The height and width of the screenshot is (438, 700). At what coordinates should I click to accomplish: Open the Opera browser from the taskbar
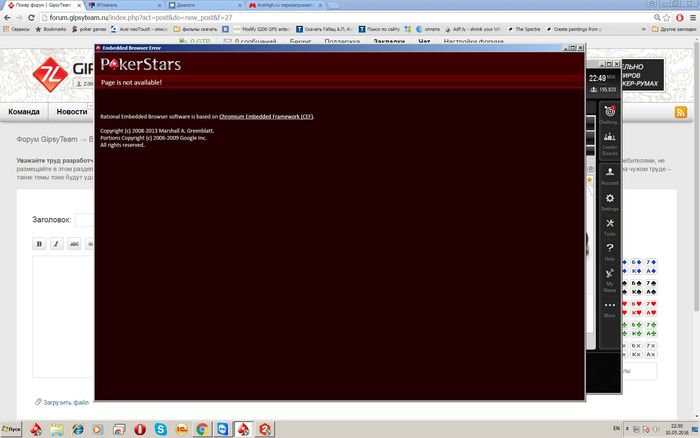coord(140,429)
